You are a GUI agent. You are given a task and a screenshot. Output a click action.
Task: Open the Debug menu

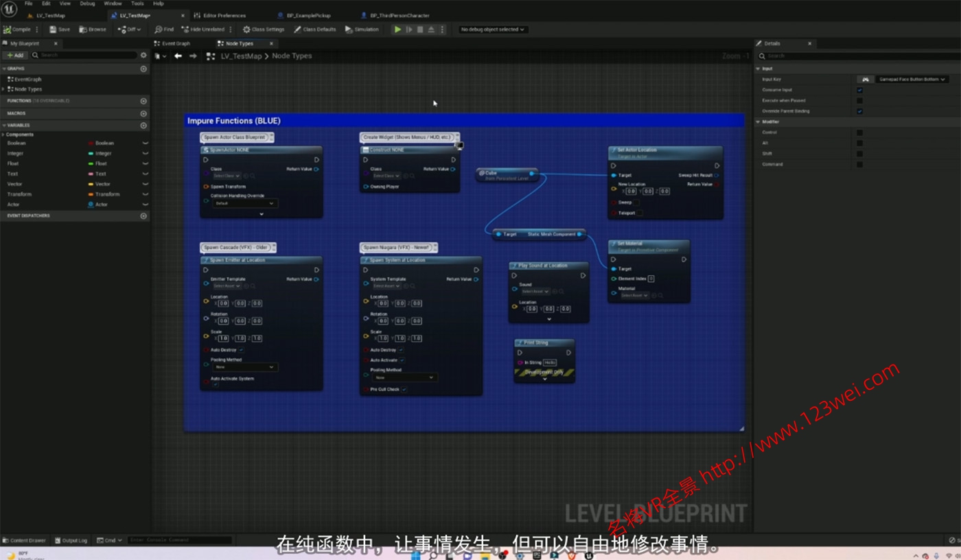pos(87,3)
